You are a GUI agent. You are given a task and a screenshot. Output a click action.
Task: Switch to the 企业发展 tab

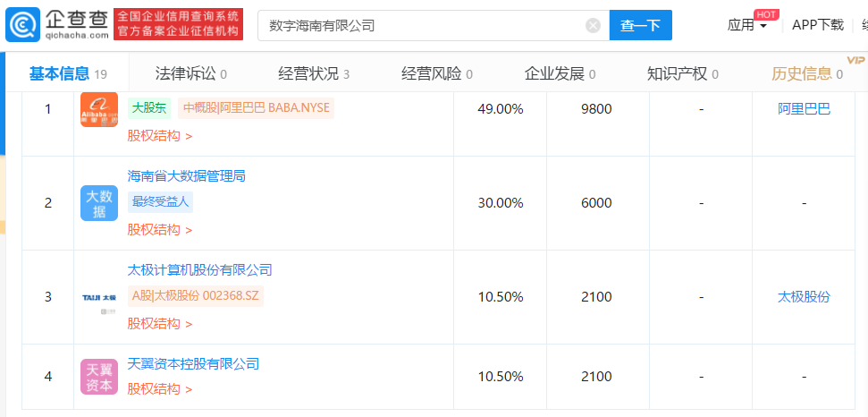(560, 73)
